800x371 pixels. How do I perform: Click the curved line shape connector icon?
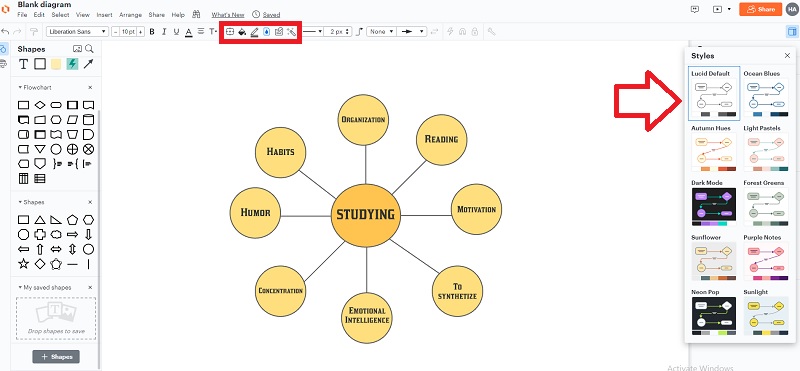pos(359,32)
